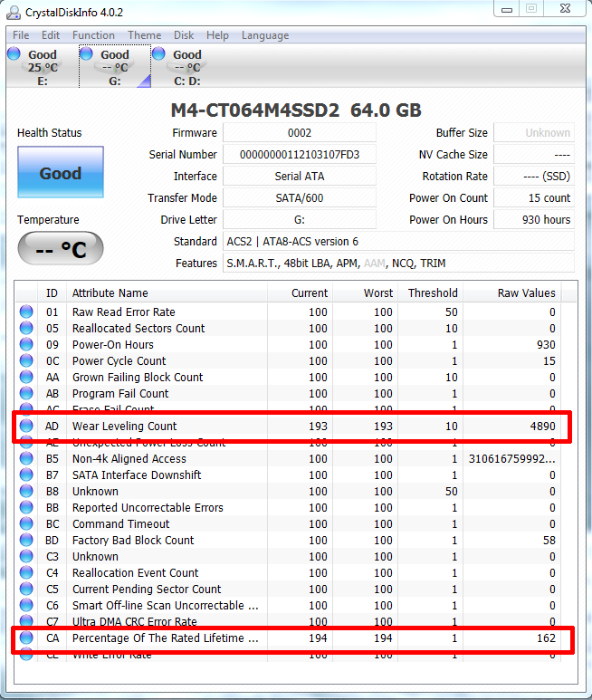Click the Attribute Name column header
Viewport: 592px width, 700px height.
(x=167, y=292)
